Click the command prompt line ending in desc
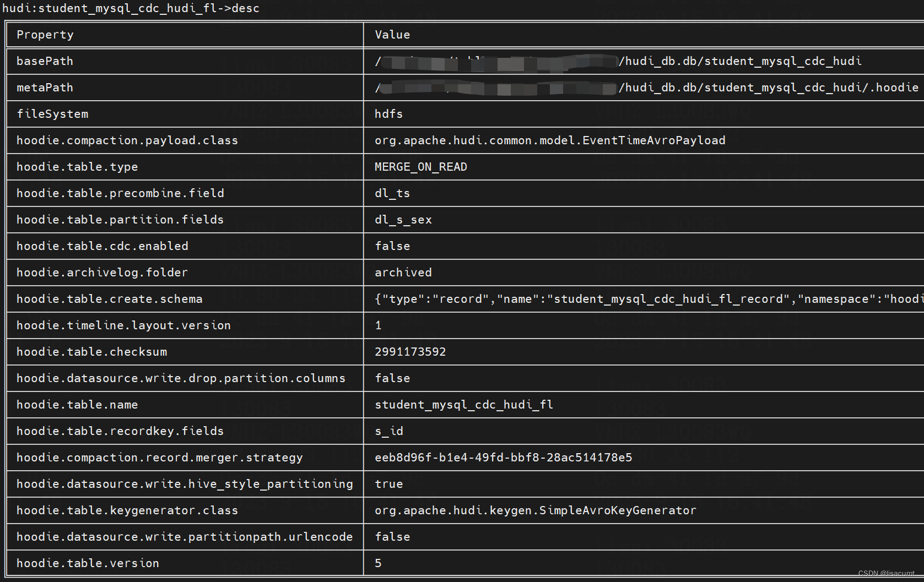Image resolution: width=924 pixels, height=582 pixels. [x=131, y=8]
